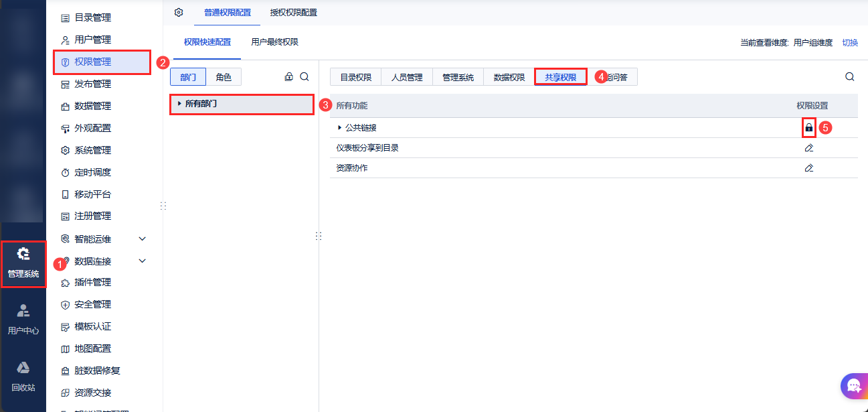Image resolution: width=868 pixels, height=412 pixels.
Task: Open the chat assistant bubble icon
Action: click(854, 386)
